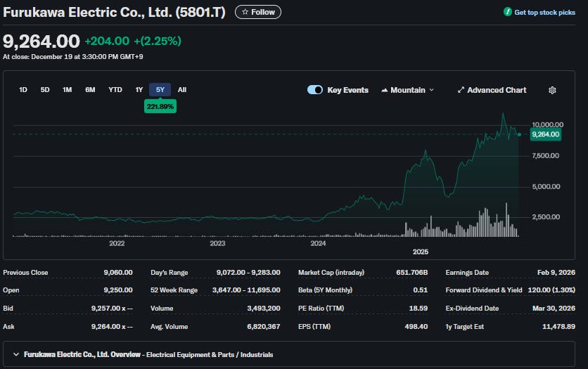Open the Mountain chart type dropdown

[x=408, y=90]
